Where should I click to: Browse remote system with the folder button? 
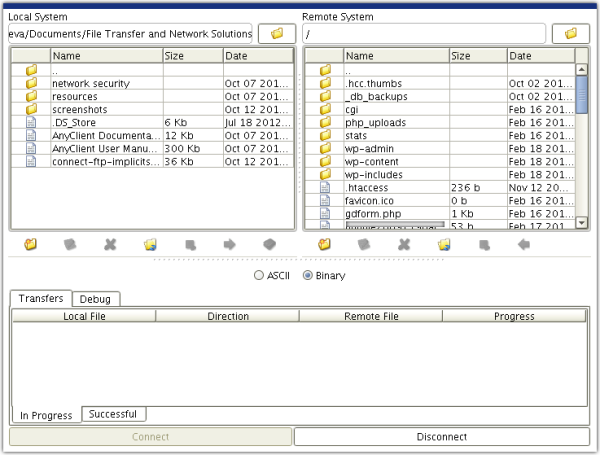[x=571, y=34]
